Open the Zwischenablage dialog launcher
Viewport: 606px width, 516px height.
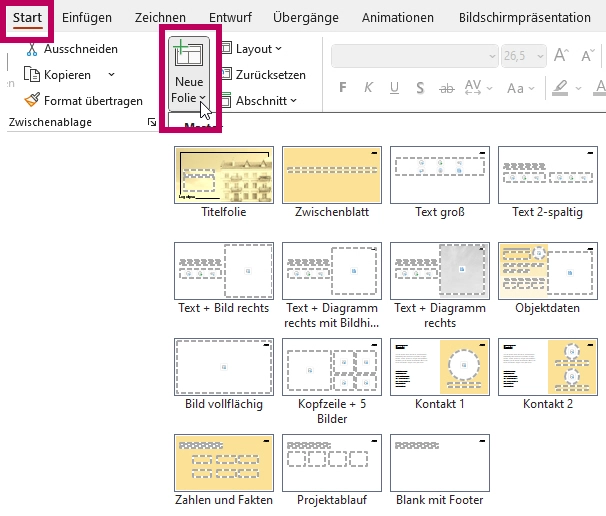click(x=152, y=122)
